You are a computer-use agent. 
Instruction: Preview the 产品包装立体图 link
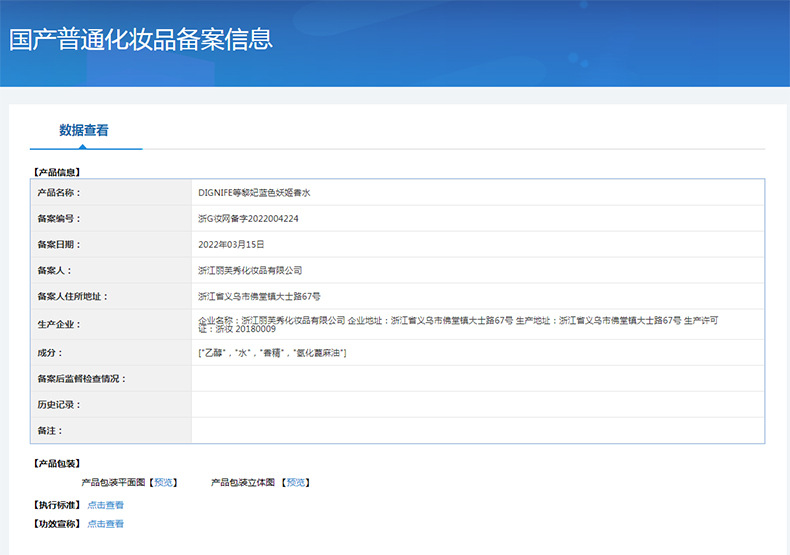[296, 482]
